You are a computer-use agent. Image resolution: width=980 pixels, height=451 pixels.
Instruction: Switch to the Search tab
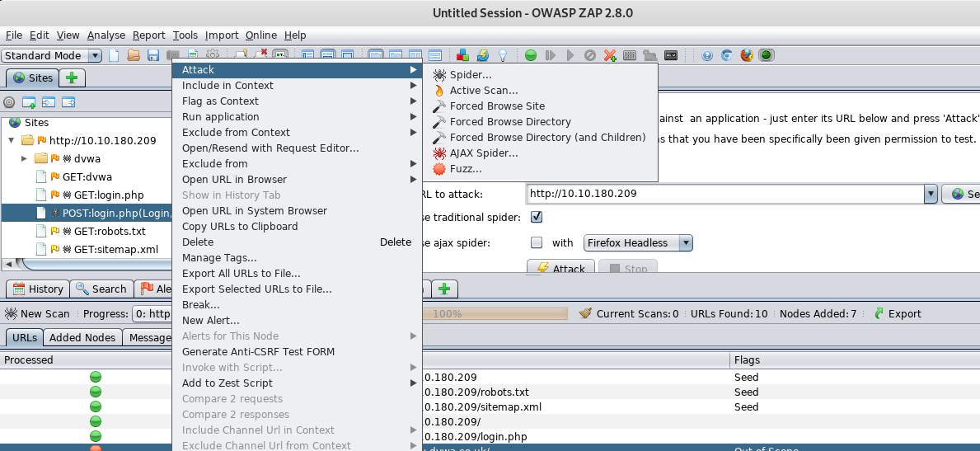click(x=101, y=289)
